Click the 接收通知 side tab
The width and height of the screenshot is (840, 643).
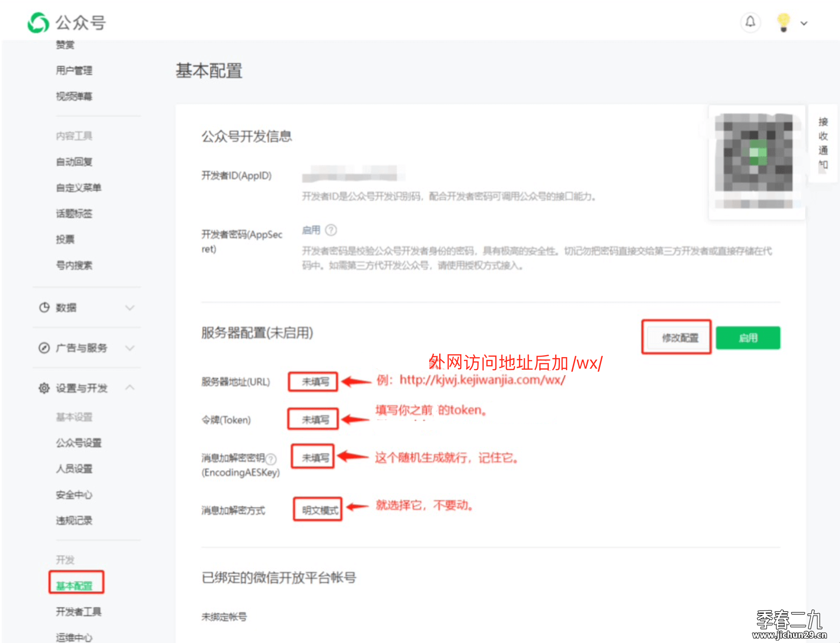pos(823,143)
